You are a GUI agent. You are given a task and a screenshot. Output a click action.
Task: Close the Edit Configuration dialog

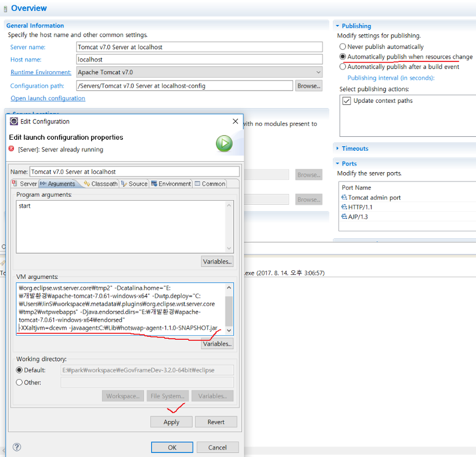click(x=235, y=121)
